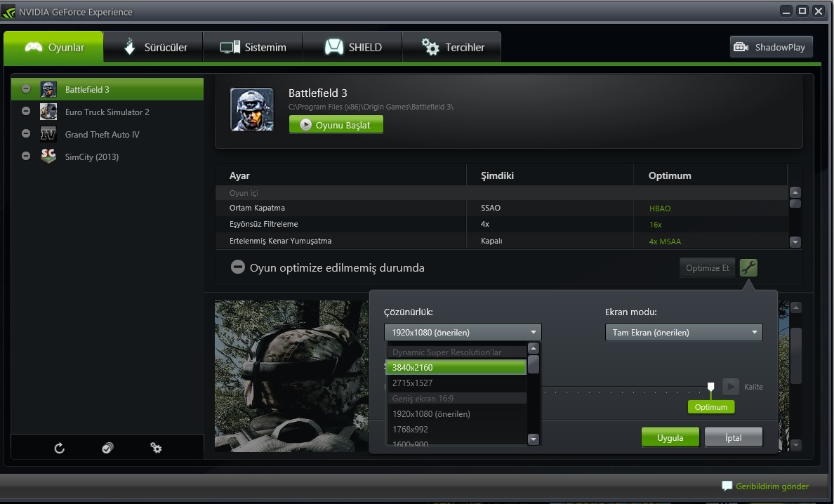The width and height of the screenshot is (834, 504).
Task: Open the Ekran modu dropdown
Action: (x=684, y=332)
